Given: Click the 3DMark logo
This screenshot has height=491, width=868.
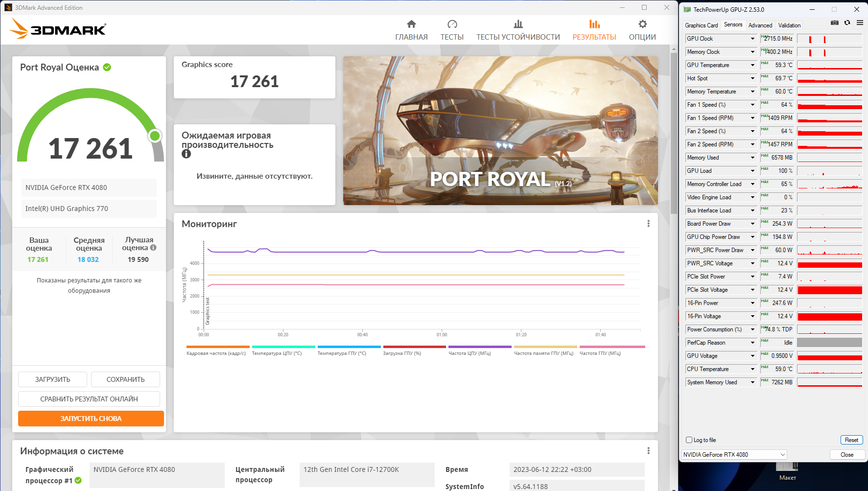Looking at the screenshot, I should click(58, 29).
